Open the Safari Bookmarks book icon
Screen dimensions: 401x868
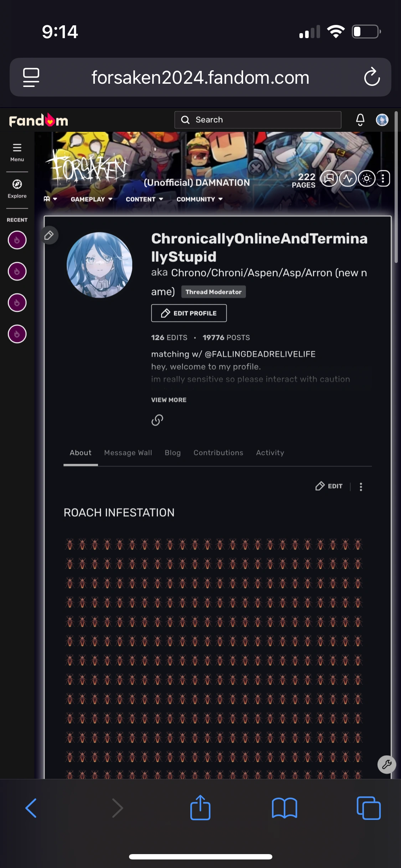(284, 808)
